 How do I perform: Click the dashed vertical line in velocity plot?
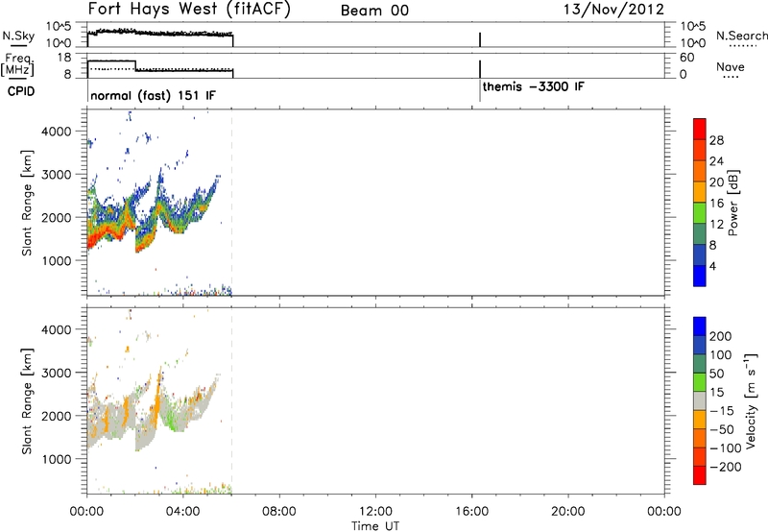click(231, 400)
